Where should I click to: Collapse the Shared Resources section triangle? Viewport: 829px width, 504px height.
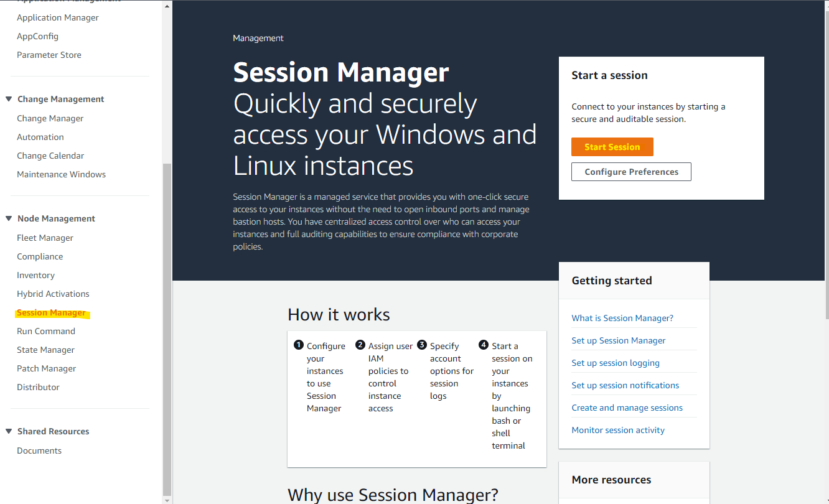tap(9, 431)
